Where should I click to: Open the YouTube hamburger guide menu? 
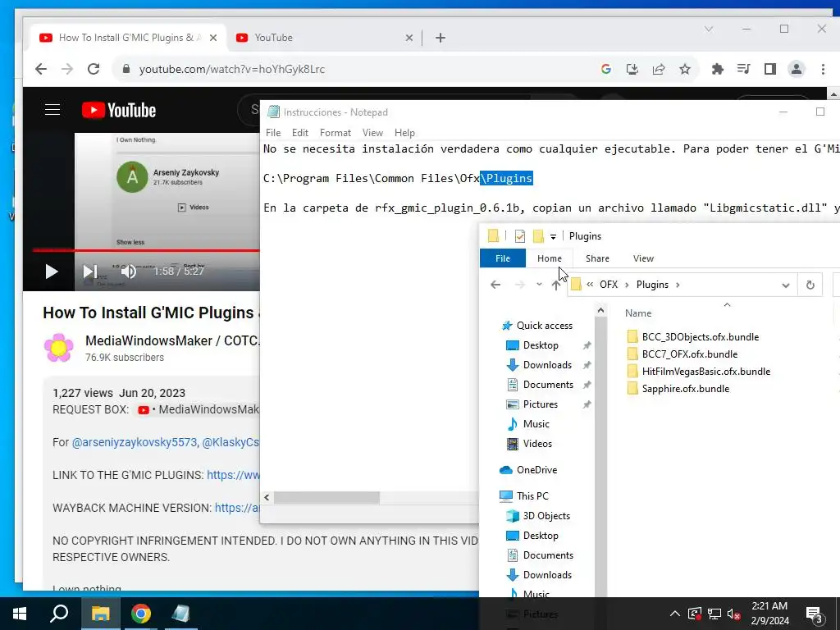(52, 111)
